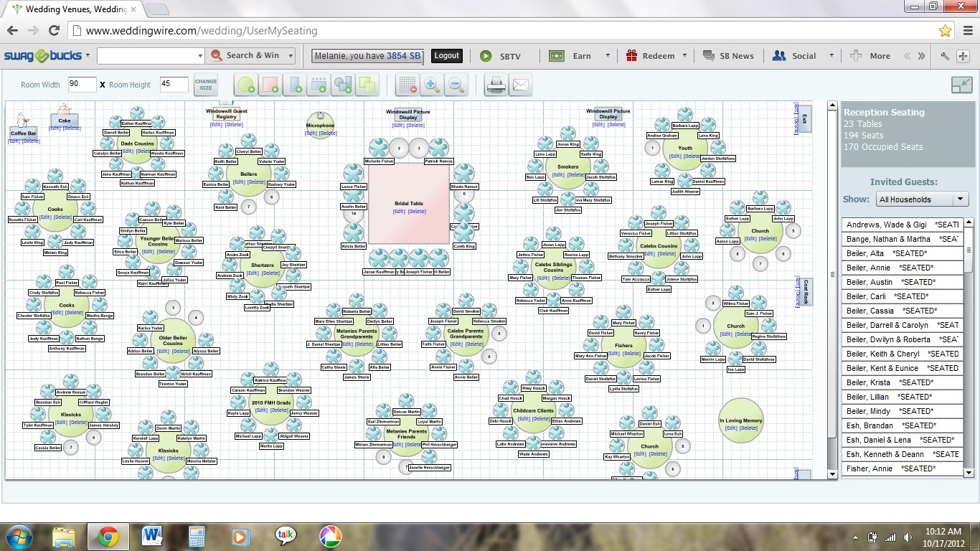Click the Logout button
The height and width of the screenshot is (551, 980).
coord(446,55)
